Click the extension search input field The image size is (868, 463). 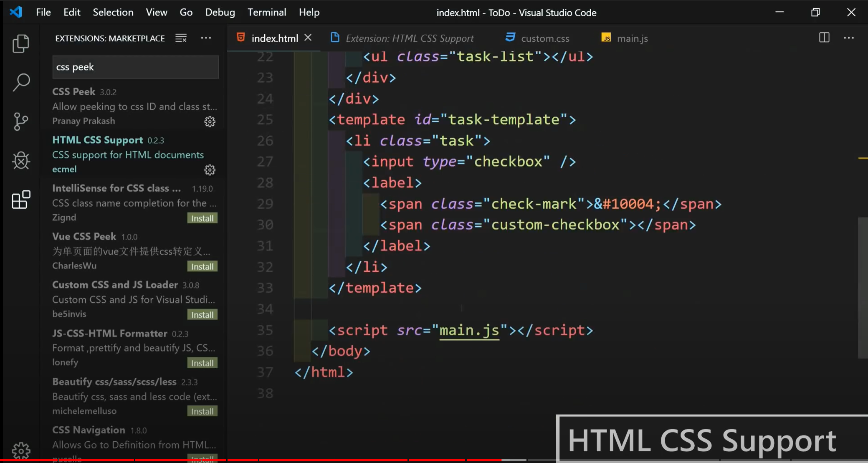135,67
